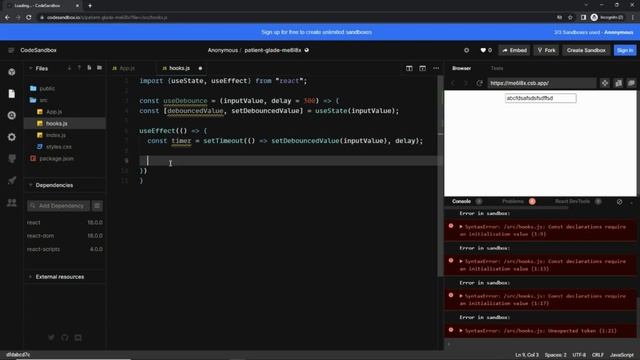This screenshot has height=360, width=640.
Task: Click the editor vertical scrollbar
Action: click(x=440, y=176)
